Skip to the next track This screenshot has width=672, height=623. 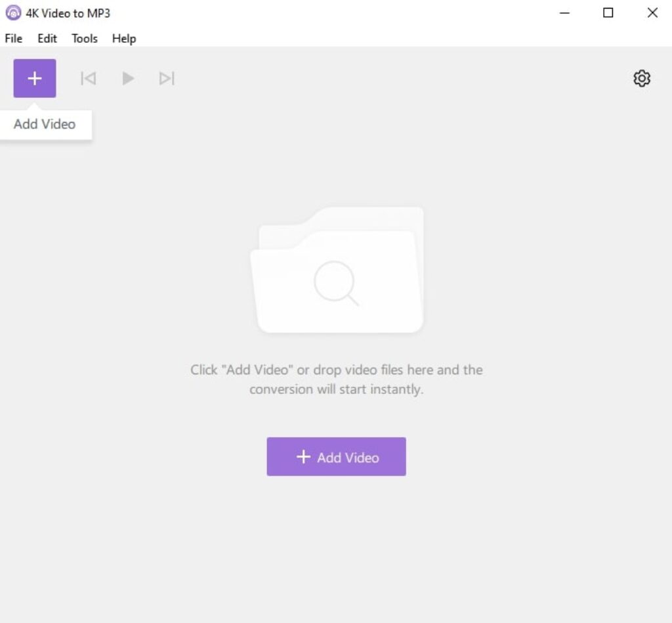pyautogui.click(x=167, y=79)
